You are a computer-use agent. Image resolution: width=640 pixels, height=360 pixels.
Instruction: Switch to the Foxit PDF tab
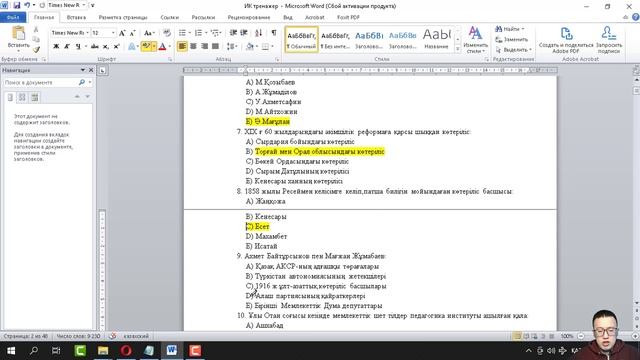[x=348, y=18]
